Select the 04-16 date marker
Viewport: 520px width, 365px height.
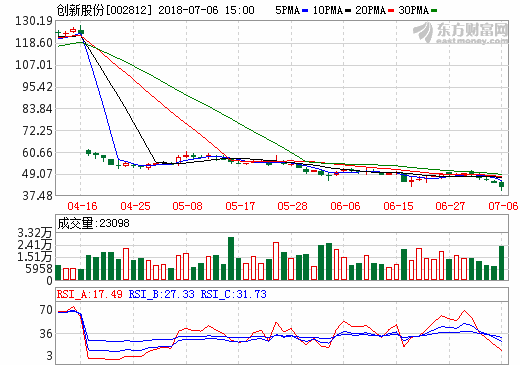pos(82,206)
